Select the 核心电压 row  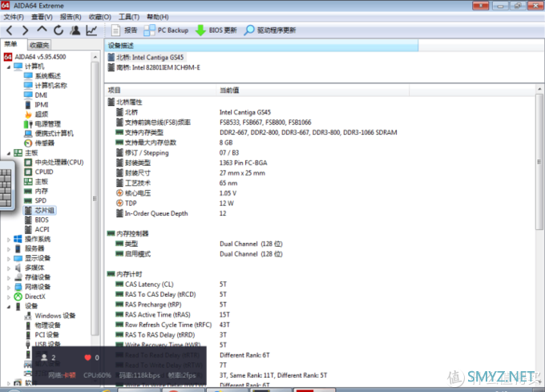[176, 193]
